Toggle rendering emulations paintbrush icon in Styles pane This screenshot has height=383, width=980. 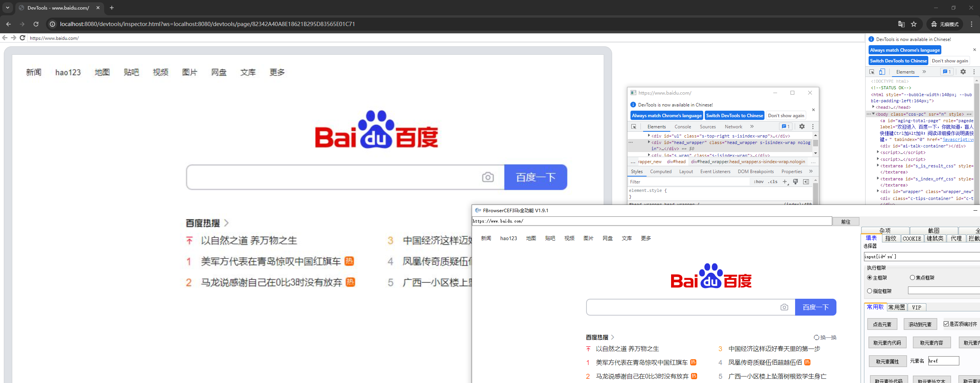pyautogui.click(x=795, y=182)
